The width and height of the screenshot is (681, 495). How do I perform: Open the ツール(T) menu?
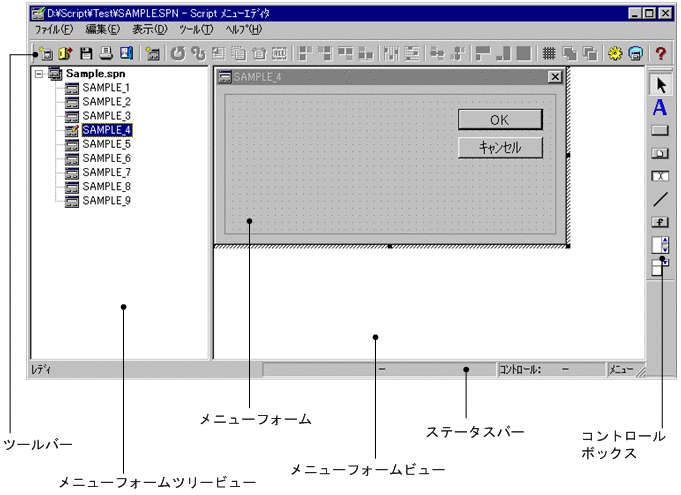point(196,30)
